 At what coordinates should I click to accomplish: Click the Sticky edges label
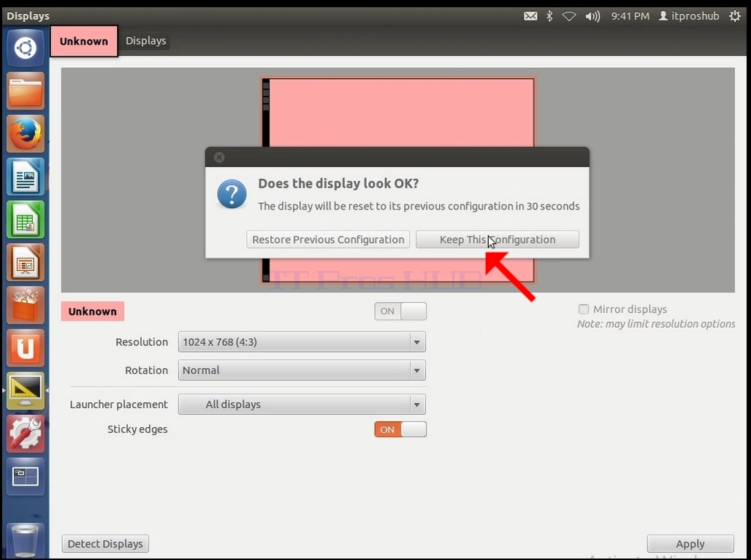click(137, 429)
